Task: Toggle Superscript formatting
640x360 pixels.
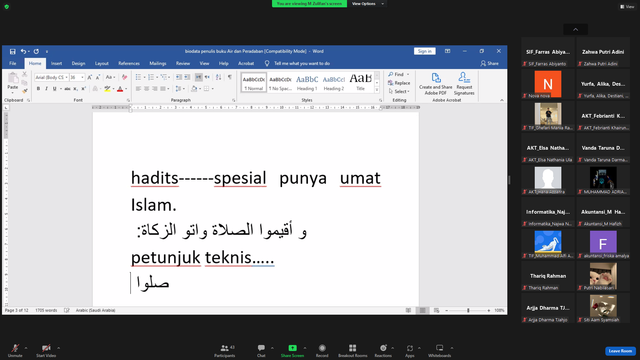Action: pyautogui.click(x=83, y=89)
